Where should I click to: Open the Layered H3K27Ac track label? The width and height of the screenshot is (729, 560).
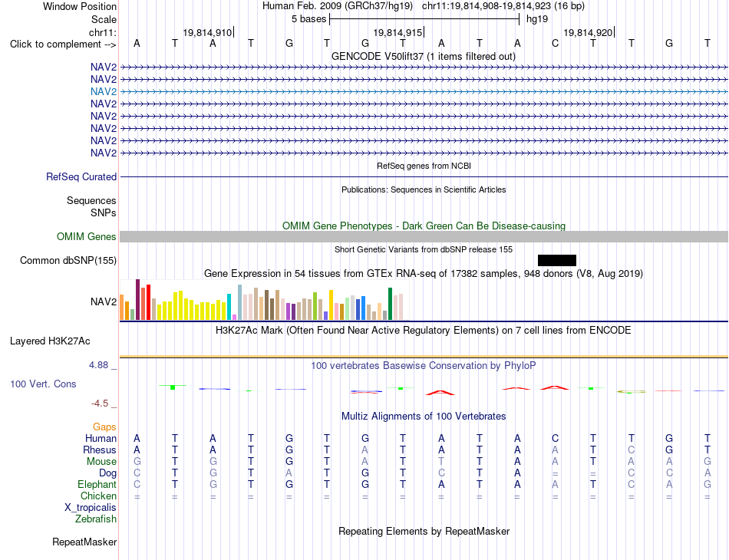(x=50, y=341)
